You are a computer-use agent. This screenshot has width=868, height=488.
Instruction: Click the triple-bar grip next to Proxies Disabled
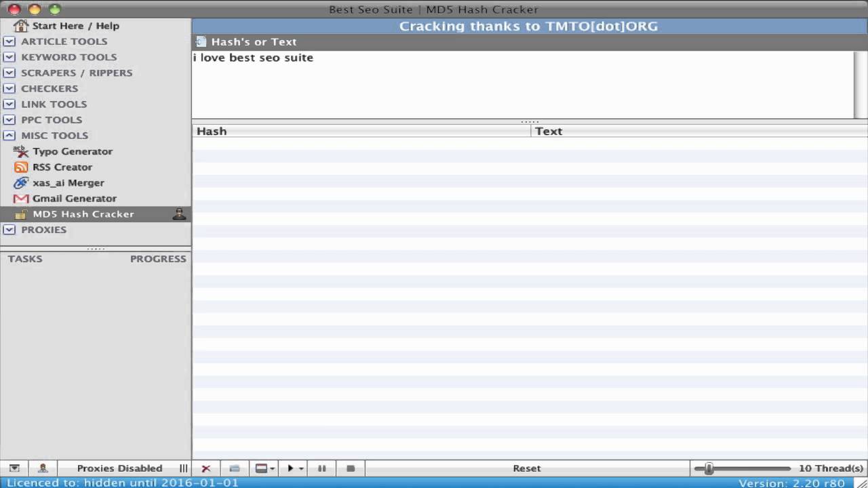click(x=184, y=468)
